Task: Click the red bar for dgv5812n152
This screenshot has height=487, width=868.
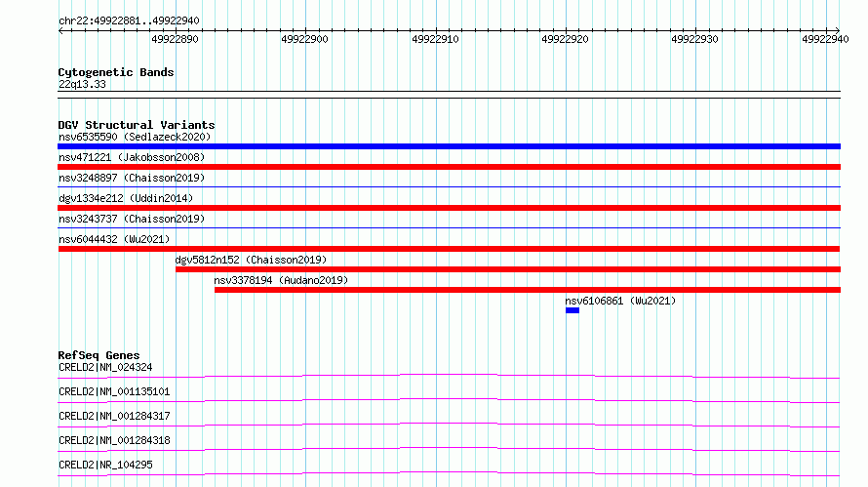Action: 508,269
